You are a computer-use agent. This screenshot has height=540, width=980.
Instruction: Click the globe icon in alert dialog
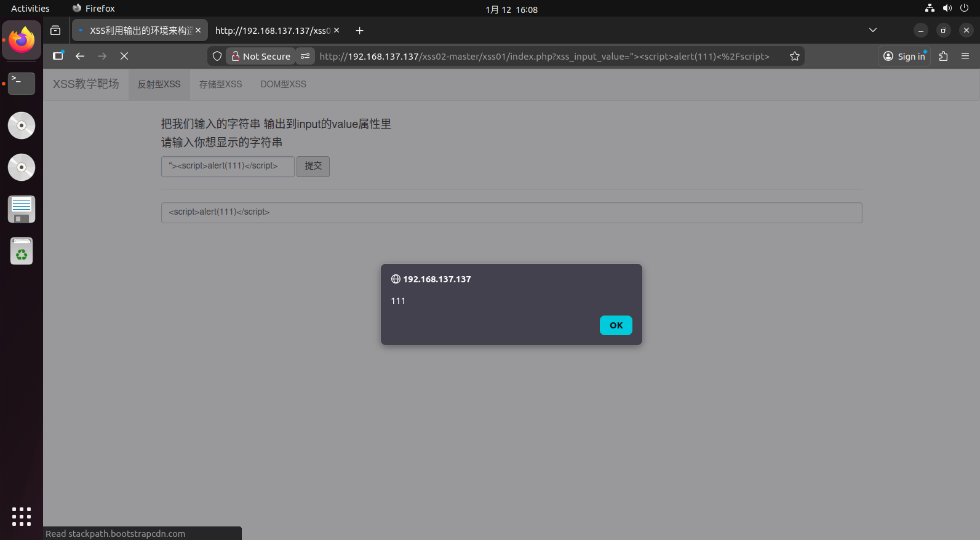[396, 279]
